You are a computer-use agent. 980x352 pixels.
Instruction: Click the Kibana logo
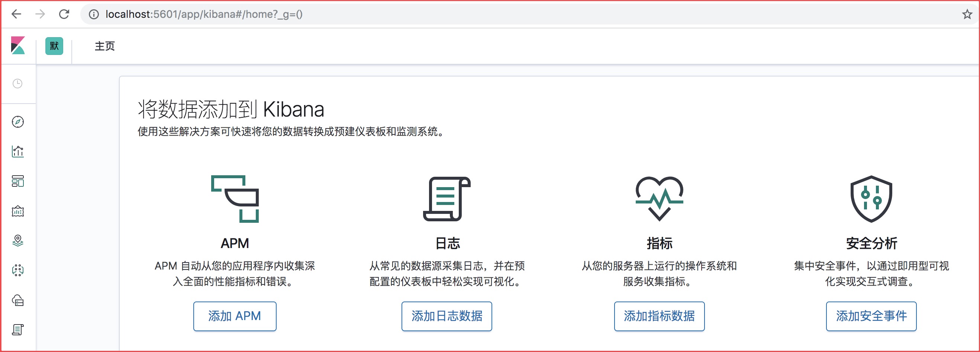[x=18, y=46]
